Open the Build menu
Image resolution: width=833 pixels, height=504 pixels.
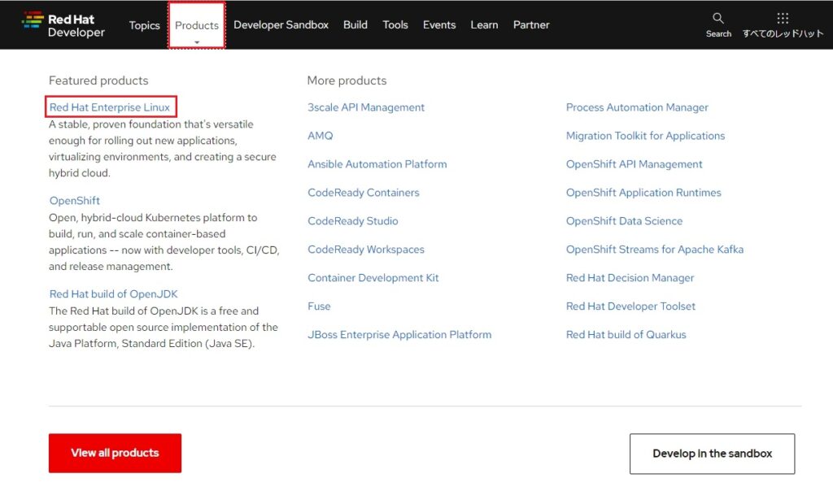[x=355, y=25]
